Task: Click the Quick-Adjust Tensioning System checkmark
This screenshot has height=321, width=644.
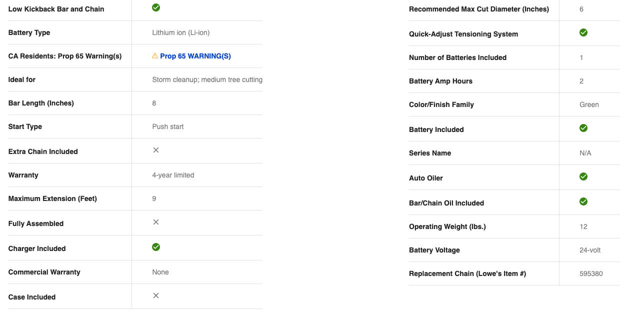Action: click(583, 32)
